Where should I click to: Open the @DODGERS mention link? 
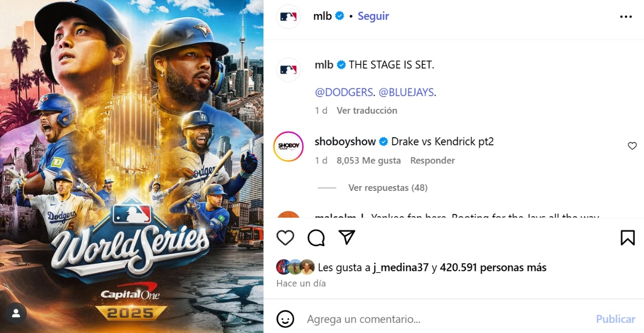344,92
